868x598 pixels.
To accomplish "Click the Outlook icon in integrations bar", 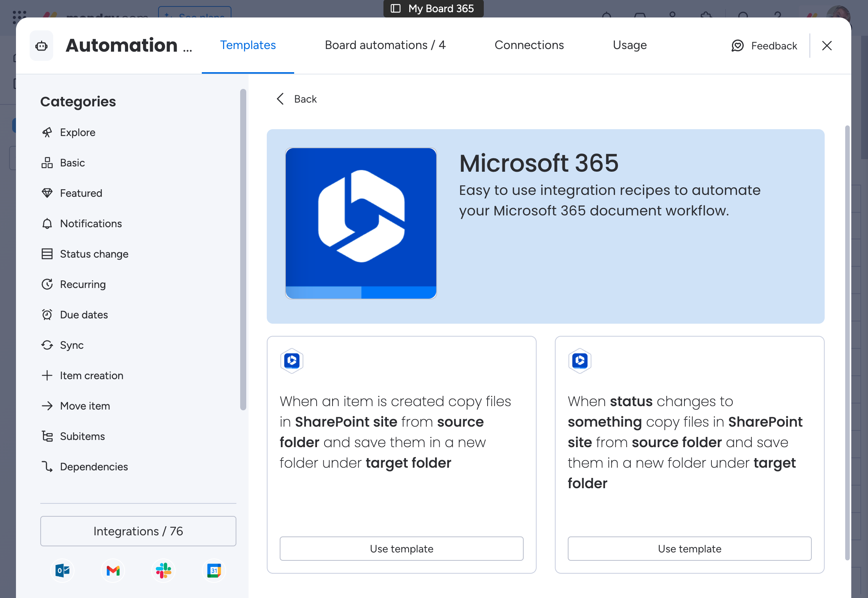I will (62, 571).
